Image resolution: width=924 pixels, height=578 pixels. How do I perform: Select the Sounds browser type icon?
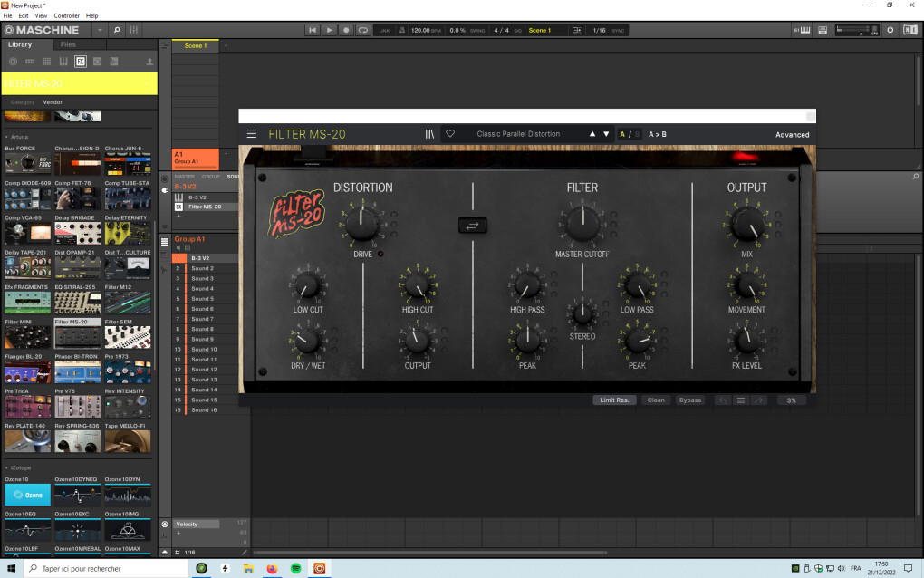pyautogui.click(x=46, y=62)
